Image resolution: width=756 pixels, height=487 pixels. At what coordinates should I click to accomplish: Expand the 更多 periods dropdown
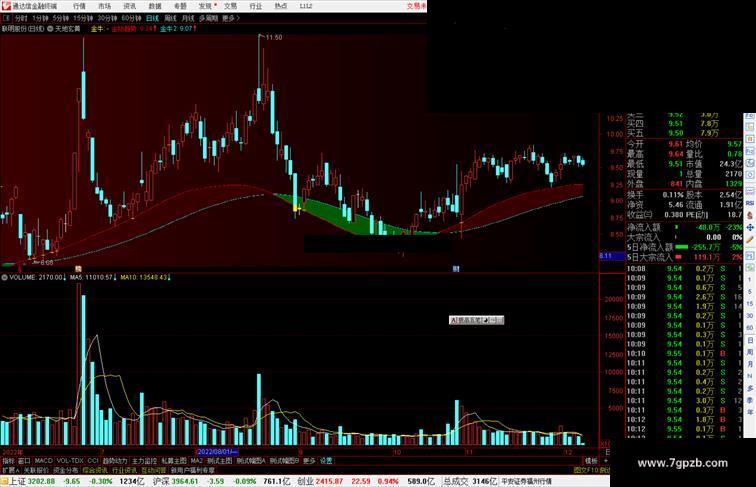[x=231, y=18]
